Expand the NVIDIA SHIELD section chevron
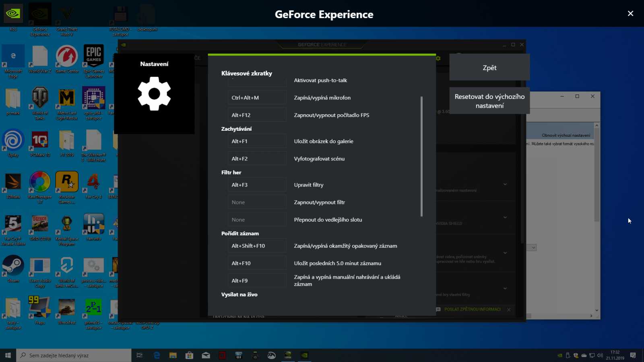The image size is (644, 362). click(505, 218)
